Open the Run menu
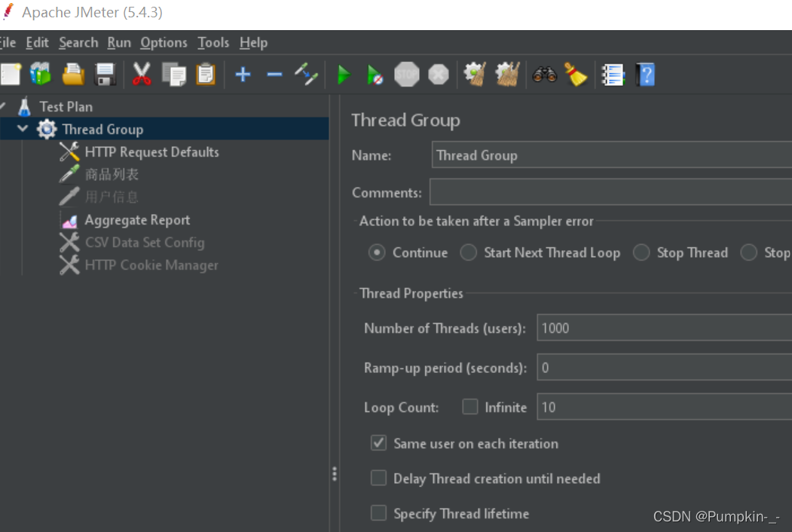 coord(119,43)
